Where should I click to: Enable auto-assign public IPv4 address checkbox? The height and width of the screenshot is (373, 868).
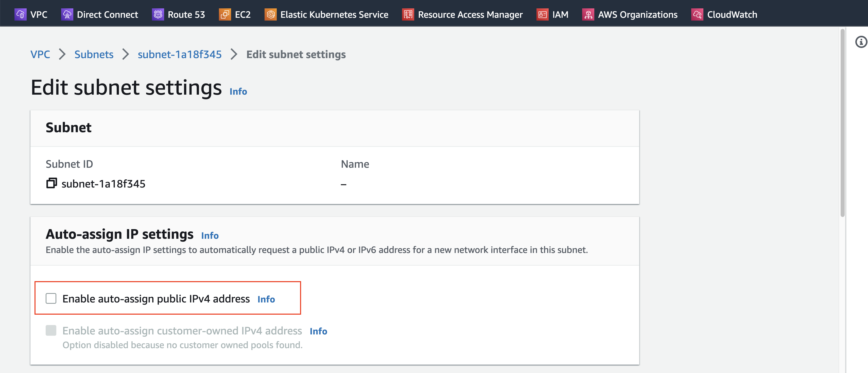(x=51, y=299)
